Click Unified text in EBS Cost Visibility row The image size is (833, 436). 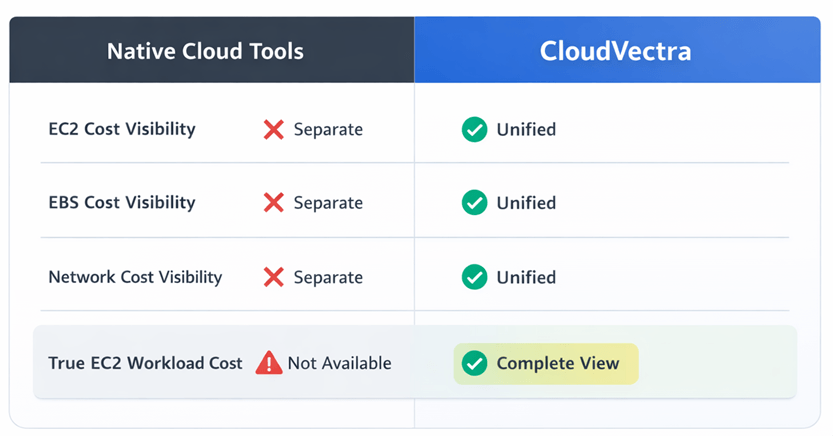[x=526, y=203]
